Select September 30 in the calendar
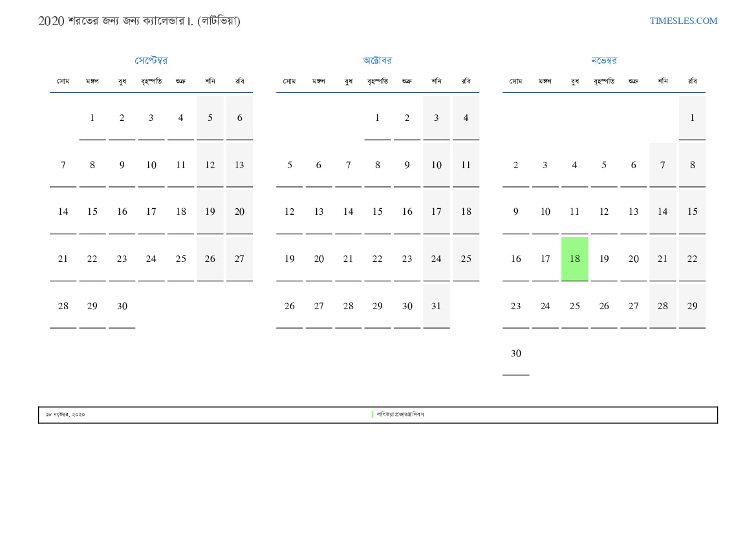Image resolution: width=756 pixels, height=535 pixels. (122, 306)
